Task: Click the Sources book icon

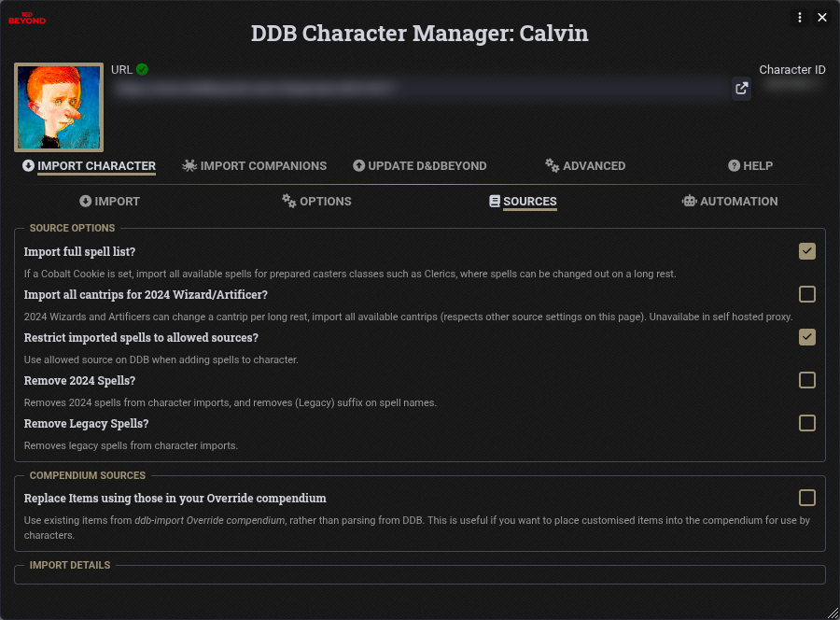Action: pyautogui.click(x=495, y=201)
